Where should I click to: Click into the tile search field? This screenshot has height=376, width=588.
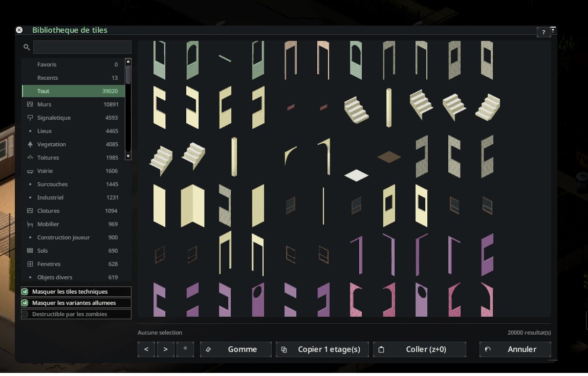point(82,47)
